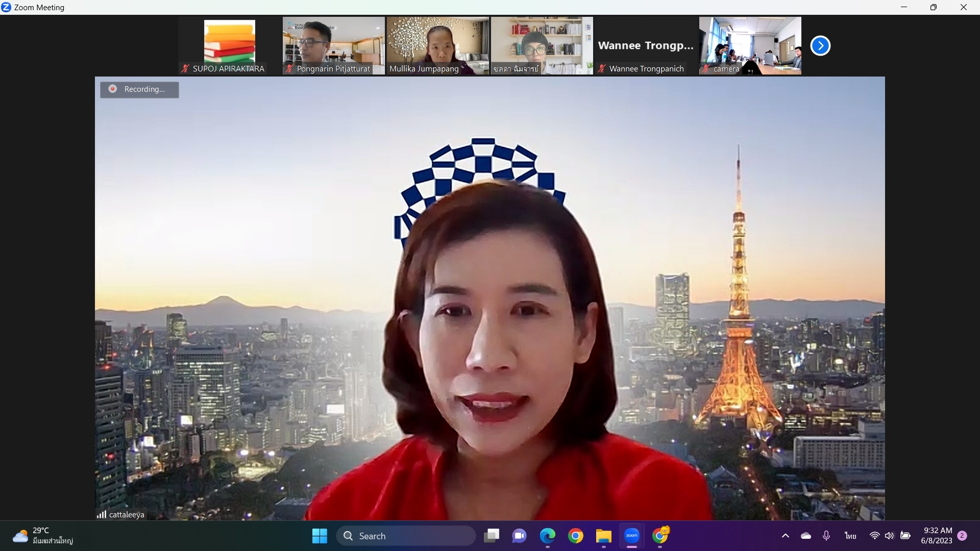Expand hidden system tray icons

[786, 536]
